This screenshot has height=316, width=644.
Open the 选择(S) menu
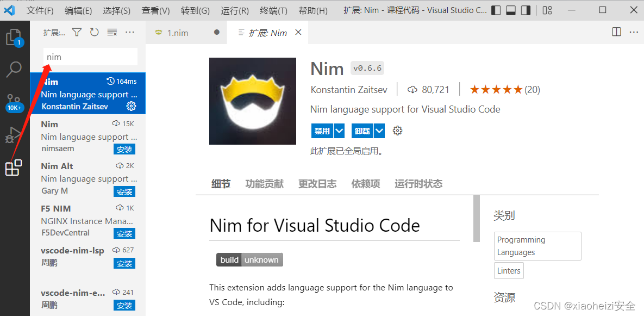117,11
